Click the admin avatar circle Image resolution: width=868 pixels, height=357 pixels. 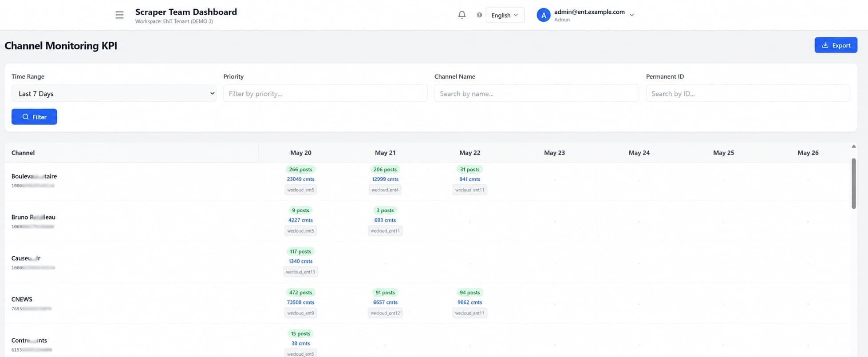tap(544, 15)
